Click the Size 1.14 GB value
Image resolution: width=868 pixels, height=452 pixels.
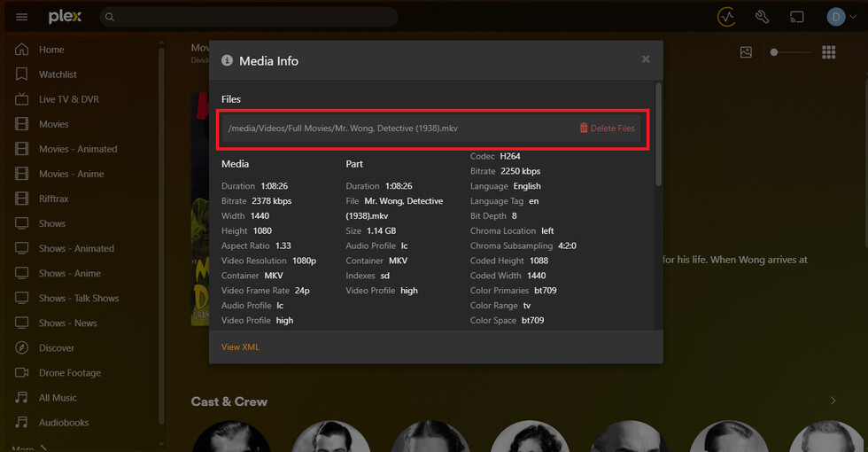(382, 231)
